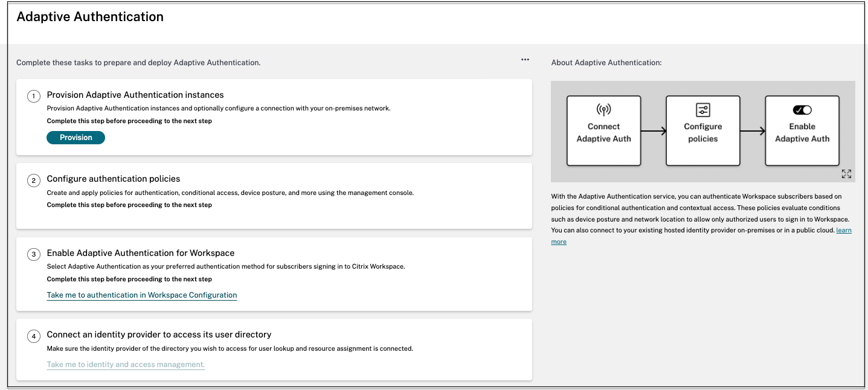Click the step 2 number circle
This screenshot has width=868, height=390.
(x=34, y=180)
